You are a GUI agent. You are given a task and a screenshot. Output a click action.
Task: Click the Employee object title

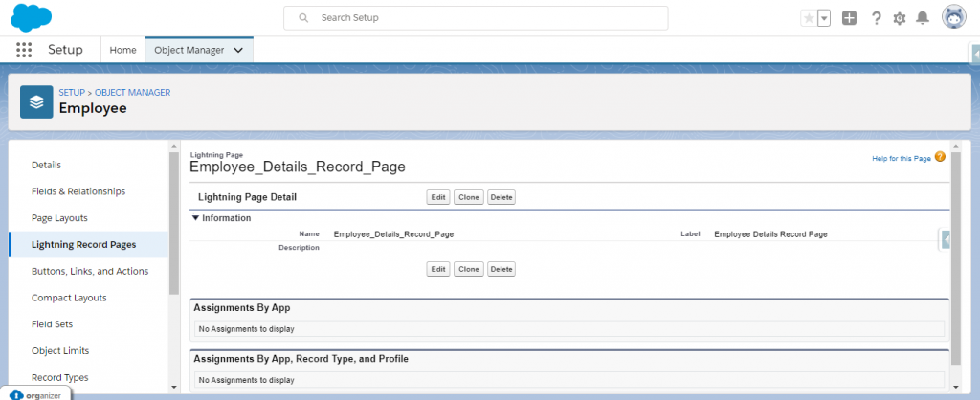(x=93, y=108)
